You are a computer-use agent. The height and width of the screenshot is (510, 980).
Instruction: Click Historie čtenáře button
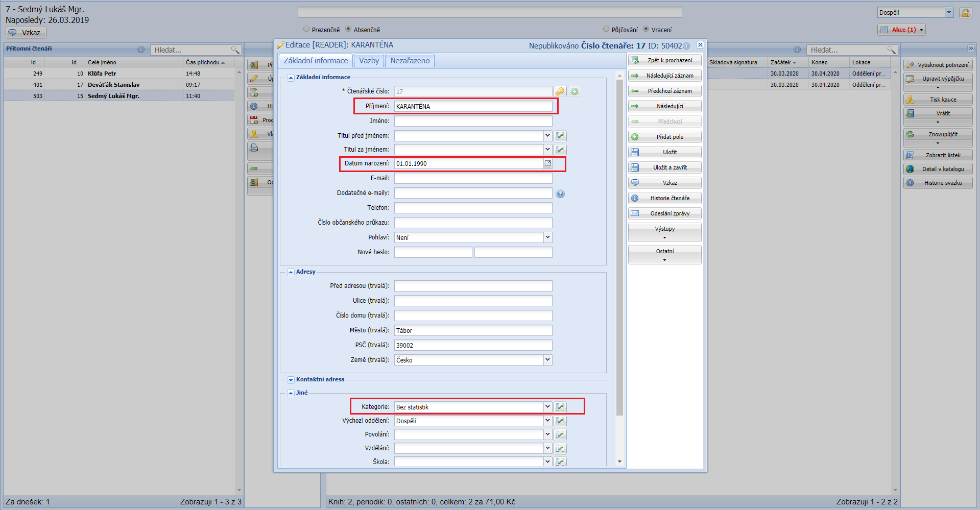pos(665,198)
